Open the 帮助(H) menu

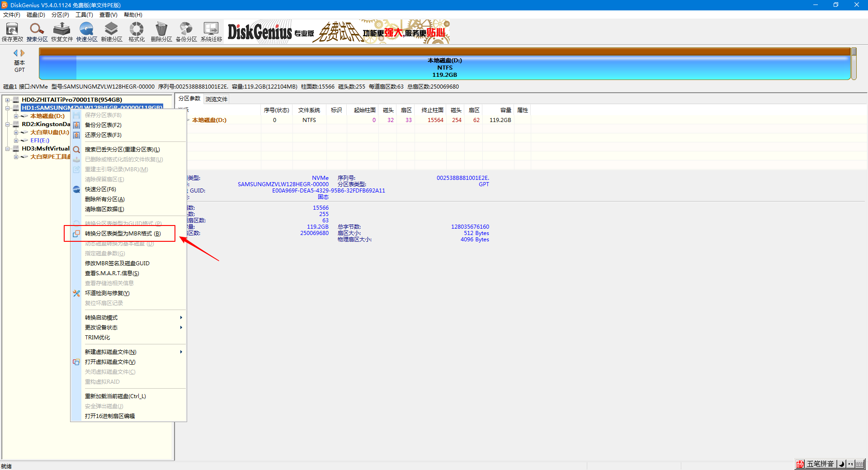pyautogui.click(x=133, y=15)
